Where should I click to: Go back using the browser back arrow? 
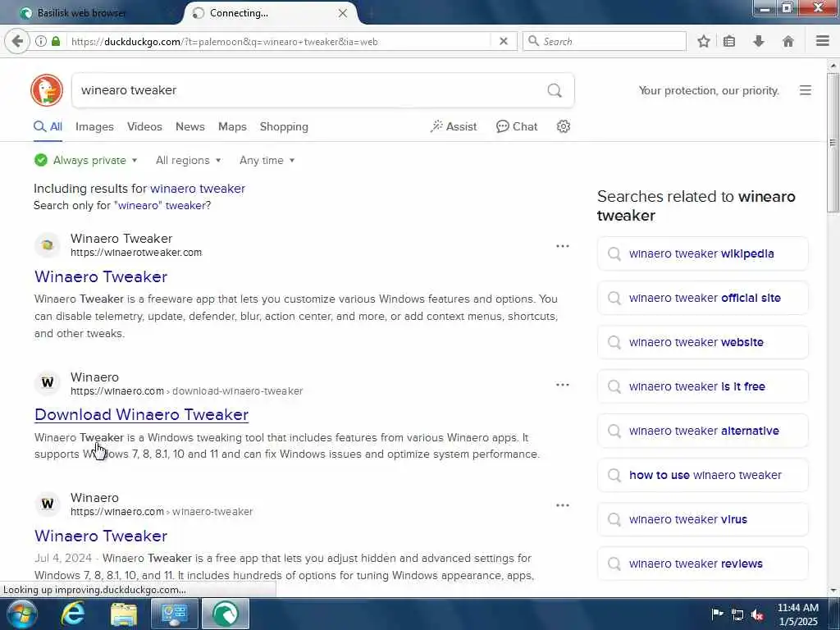click(x=17, y=41)
